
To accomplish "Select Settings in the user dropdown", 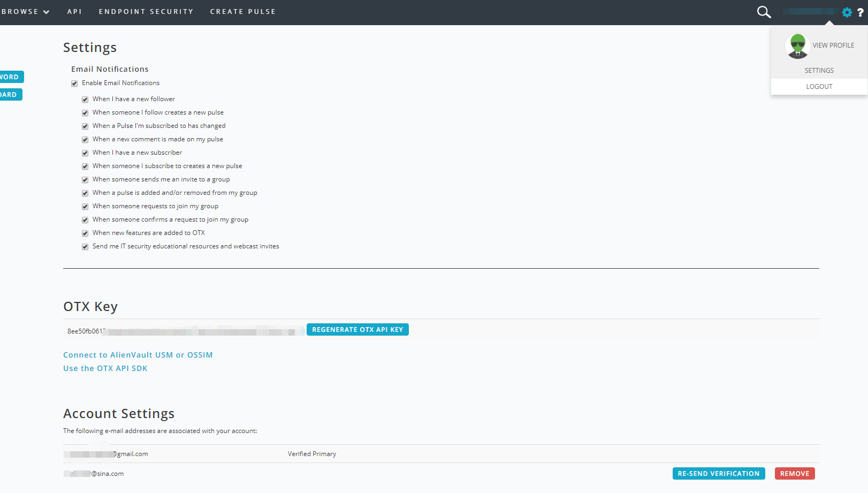I will pos(819,71).
